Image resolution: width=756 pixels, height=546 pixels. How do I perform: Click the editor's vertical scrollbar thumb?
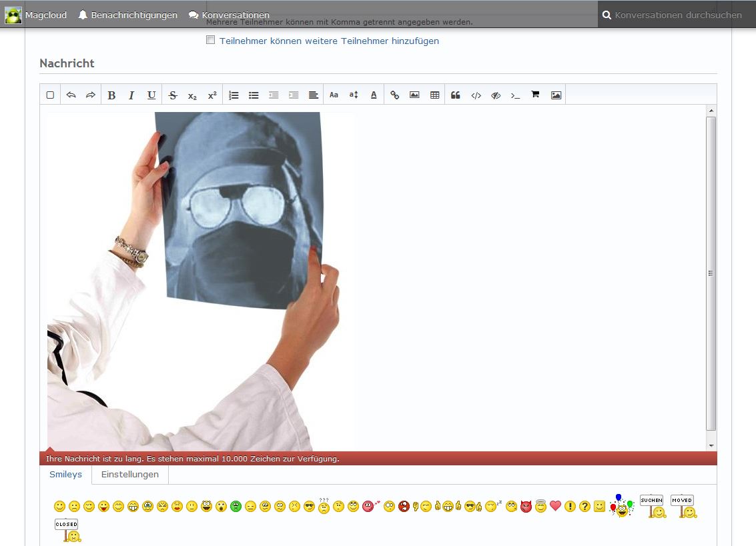(711, 273)
